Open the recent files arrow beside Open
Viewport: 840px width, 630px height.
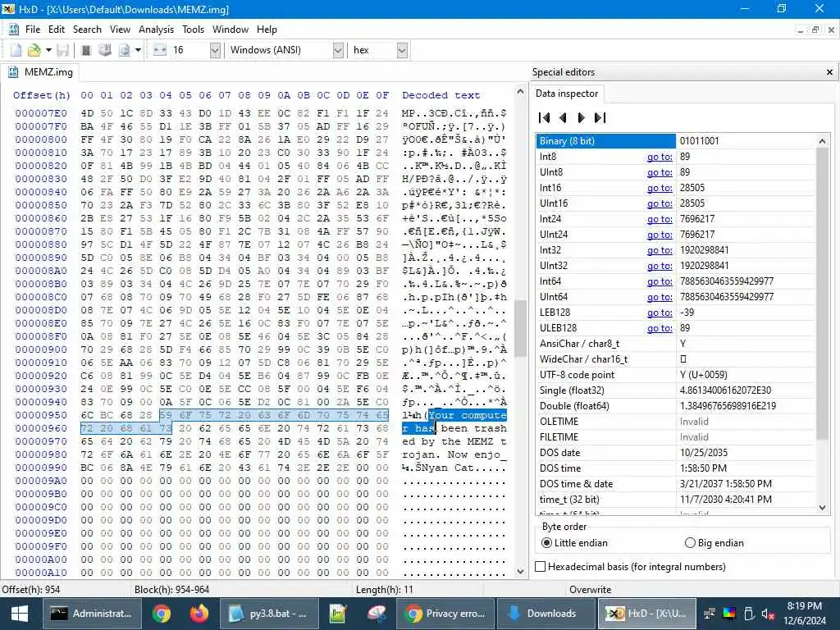tap(48, 50)
